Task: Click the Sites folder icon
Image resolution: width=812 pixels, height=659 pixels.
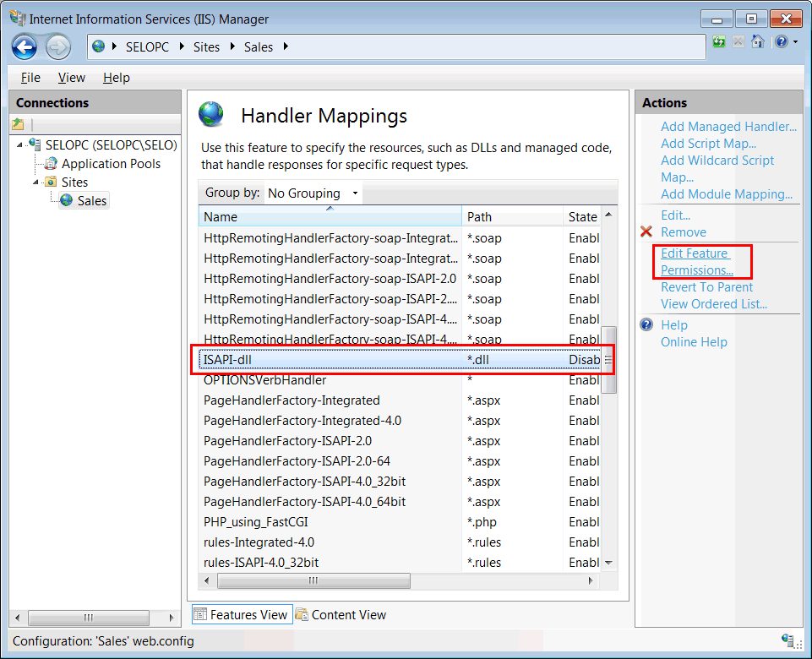Action: (51, 182)
